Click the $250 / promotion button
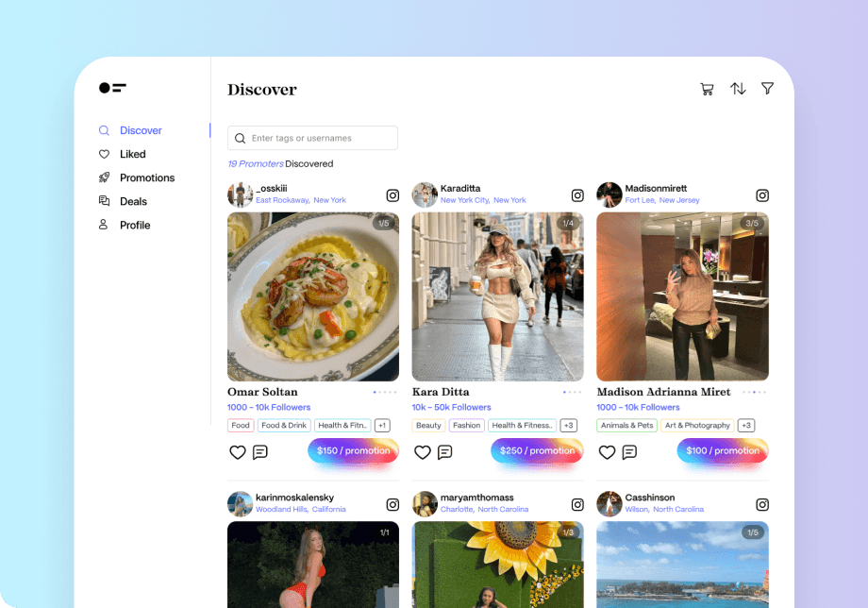The image size is (868, 608). tap(537, 450)
